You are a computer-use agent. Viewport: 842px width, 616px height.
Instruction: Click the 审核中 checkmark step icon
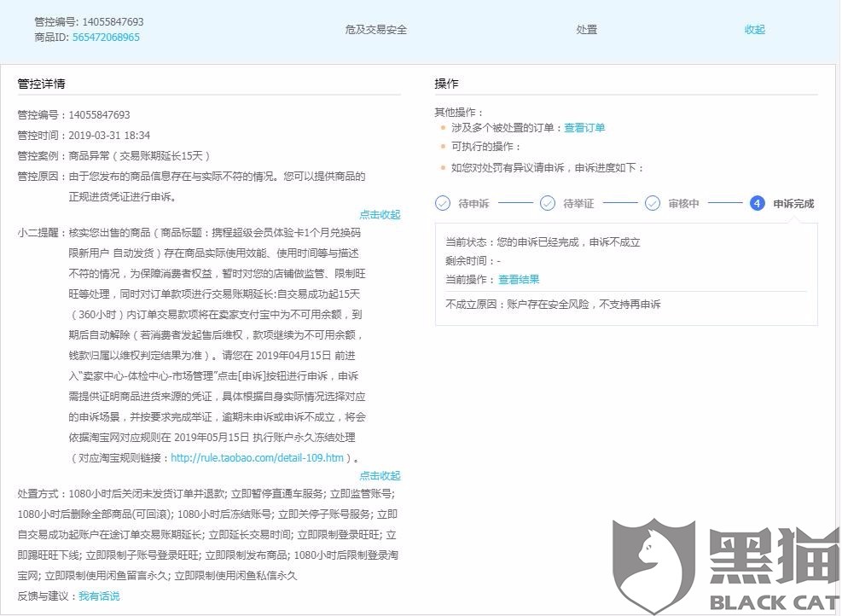(653, 203)
